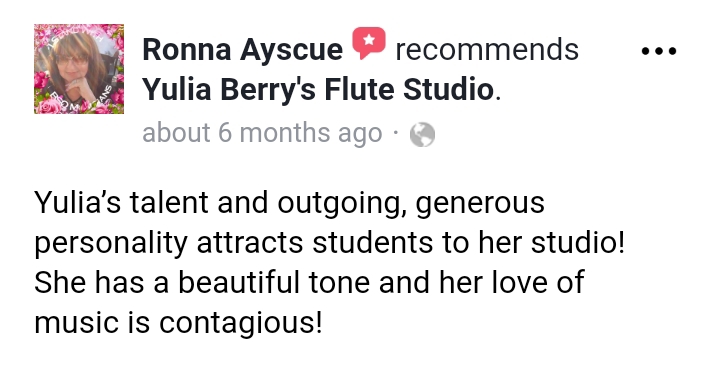
Task: Click the red recommendation star badge
Action: tap(369, 43)
